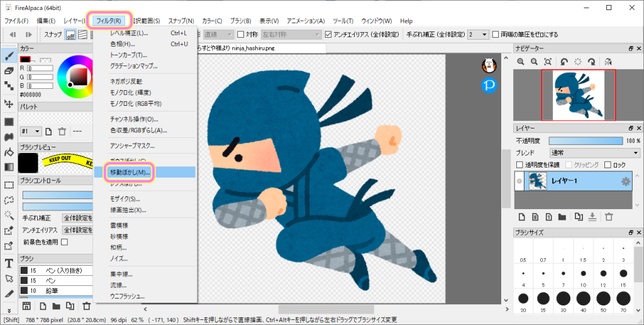Open palette #1 dropdown

(x=31, y=132)
